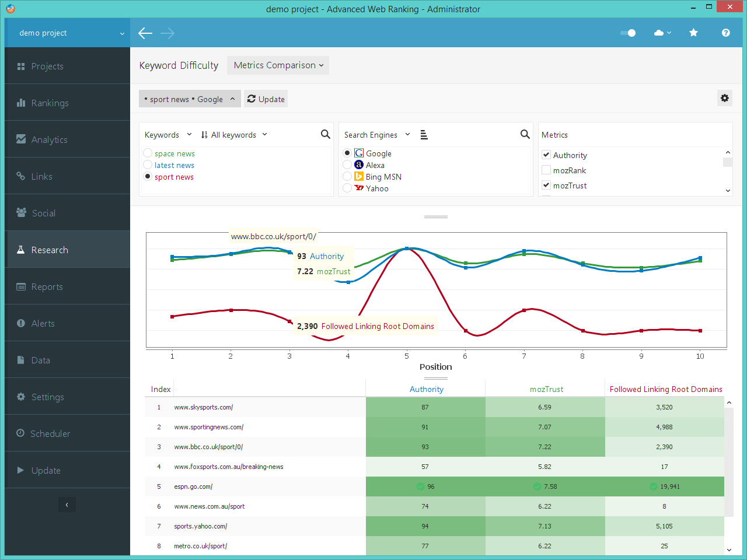Select the Bing MSN search engine radio
Viewport: 747px width, 560px height.
click(347, 177)
